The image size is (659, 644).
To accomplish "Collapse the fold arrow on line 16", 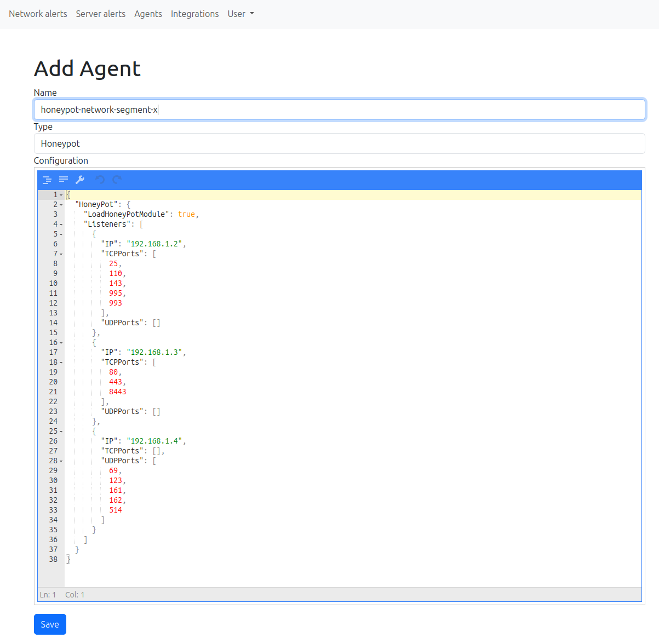I will pos(61,343).
